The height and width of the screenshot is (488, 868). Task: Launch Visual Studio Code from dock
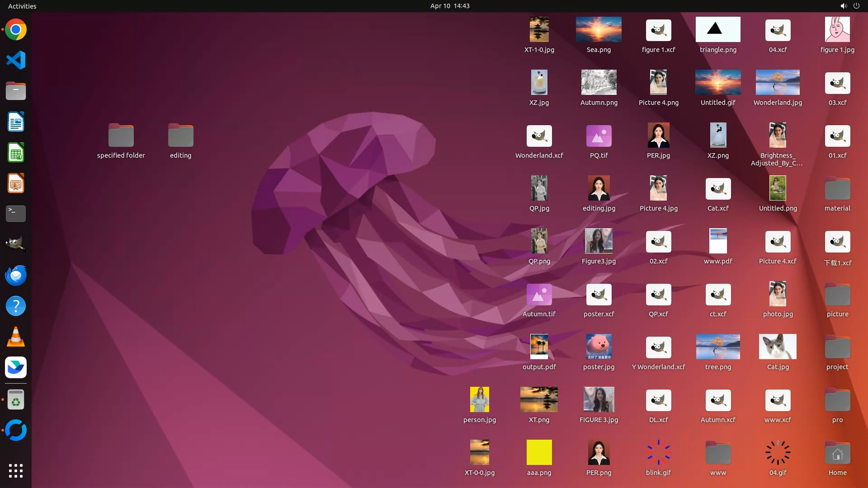[x=16, y=60]
